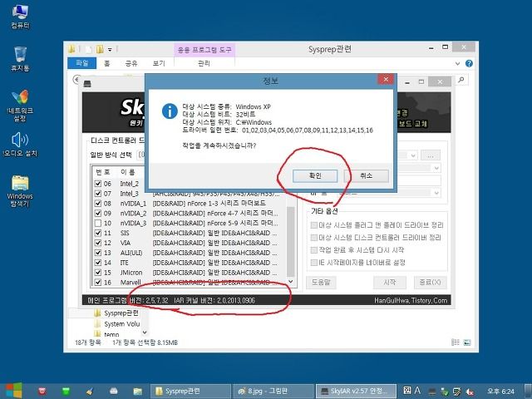This screenshot has height=399, width=532.
Task: Click the Properties icon in Explorer quick access
Action: 89,50
